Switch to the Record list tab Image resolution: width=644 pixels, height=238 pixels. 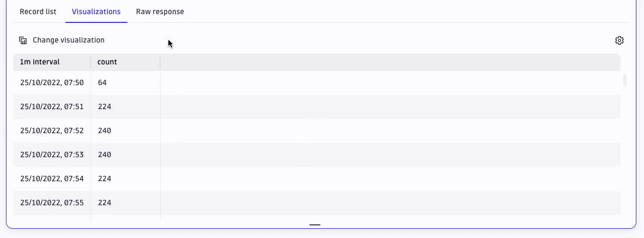38,11
